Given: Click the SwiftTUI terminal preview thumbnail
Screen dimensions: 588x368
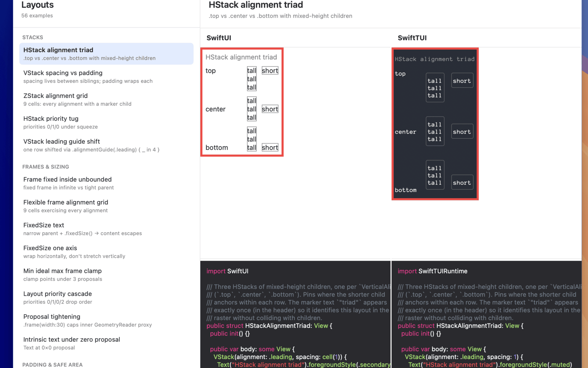Looking at the screenshot, I should tap(435, 124).
